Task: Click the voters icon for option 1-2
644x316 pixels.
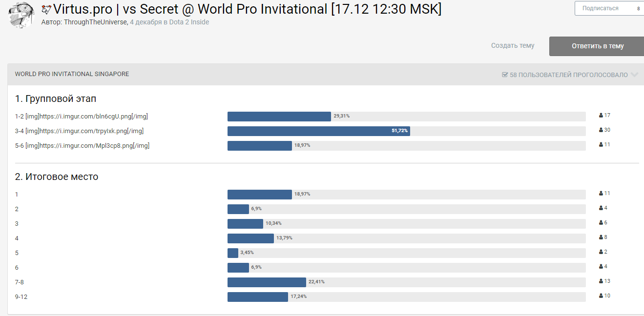Action: (x=601, y=116)
